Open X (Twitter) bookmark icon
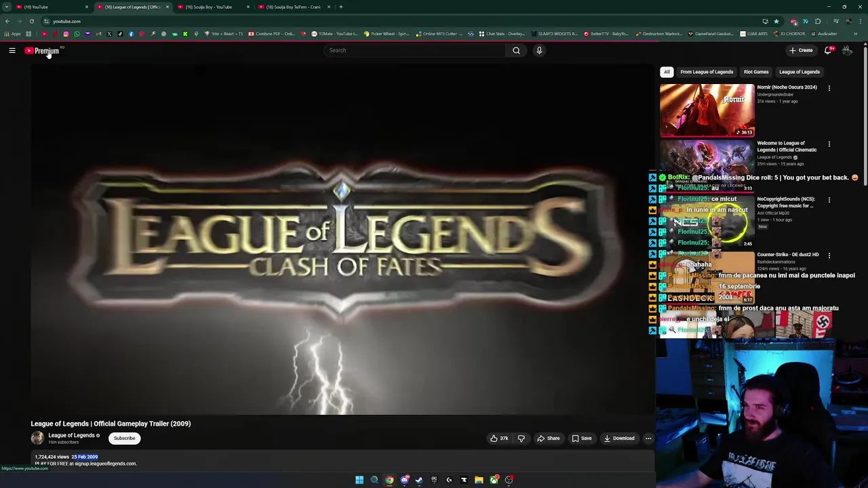The image size is (868, 488). point(109,34)
